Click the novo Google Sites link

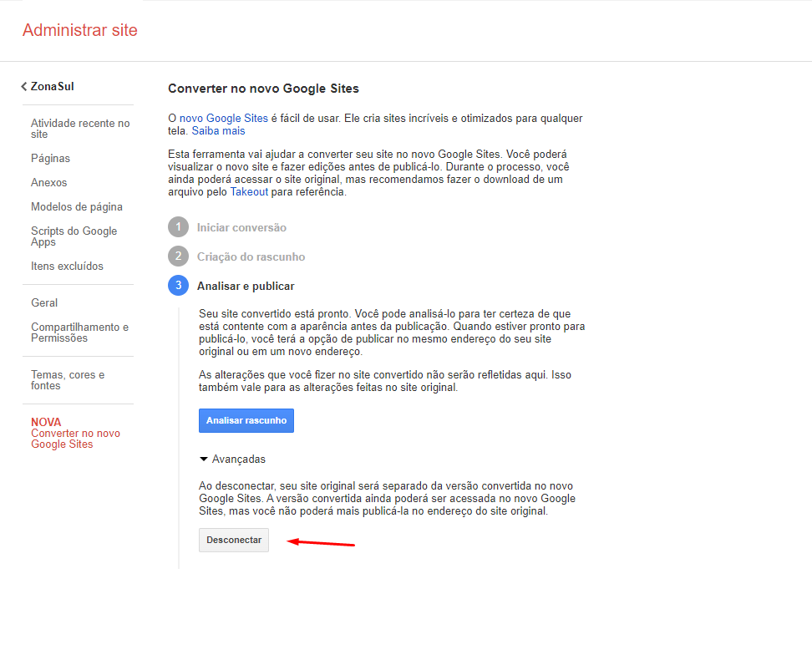[x=224, y=119]
